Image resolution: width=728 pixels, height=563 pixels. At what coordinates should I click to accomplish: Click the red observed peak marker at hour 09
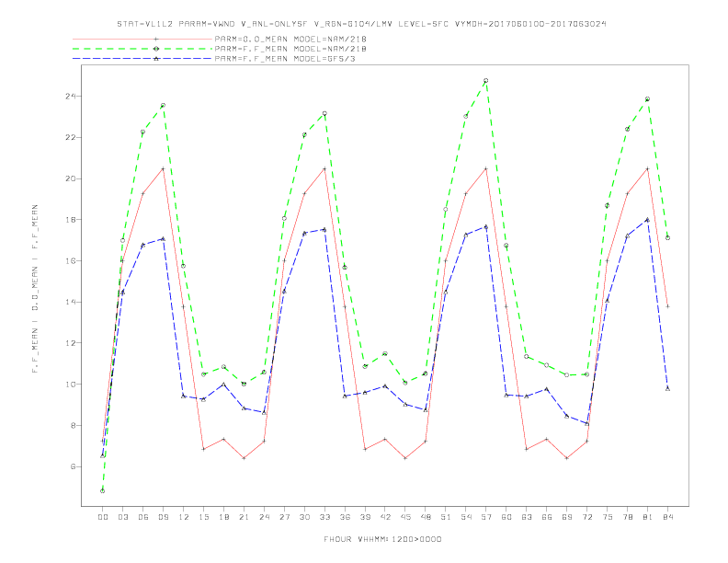point(163,169)
